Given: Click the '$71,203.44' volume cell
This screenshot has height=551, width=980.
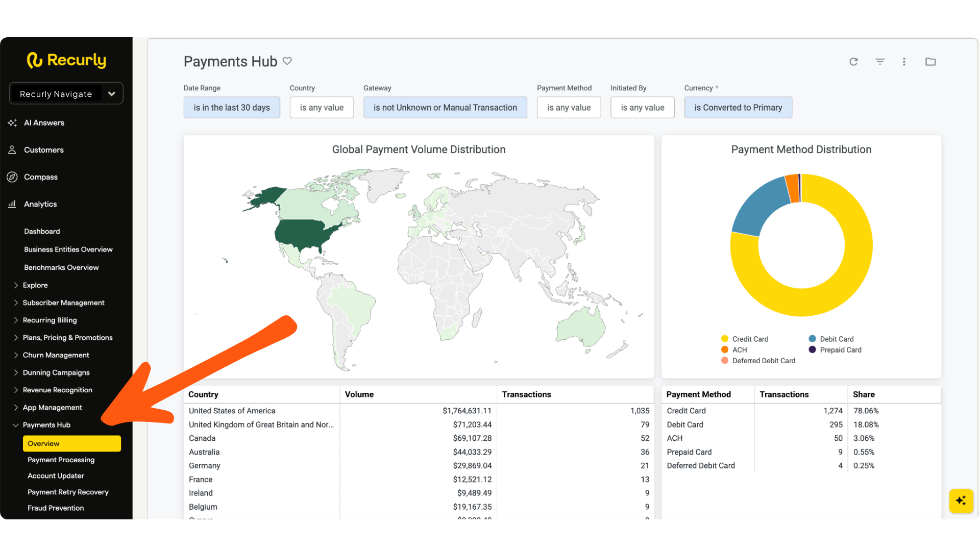Looking at the screenshot, I should click(472, 424).
